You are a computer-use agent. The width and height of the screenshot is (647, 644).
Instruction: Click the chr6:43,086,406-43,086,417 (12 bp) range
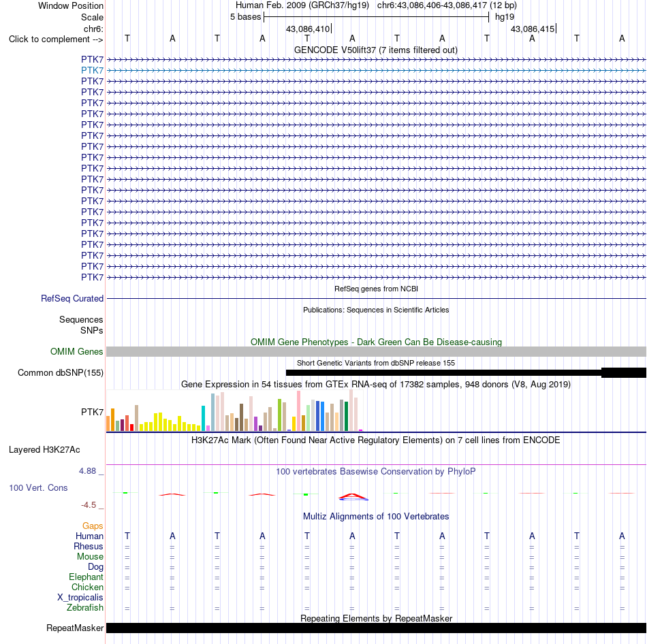[447, 5]
